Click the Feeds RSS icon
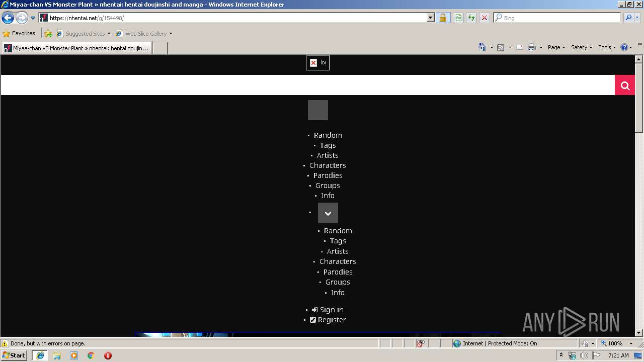This screenshot has height=362, width=644. click(501, 47)
